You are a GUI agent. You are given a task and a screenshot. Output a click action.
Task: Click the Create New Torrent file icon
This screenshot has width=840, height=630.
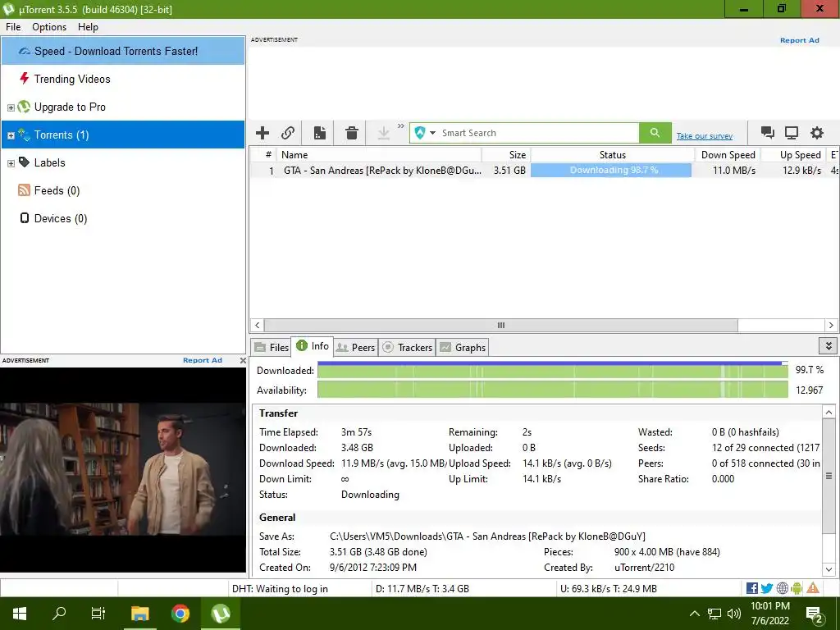[320, 133]
